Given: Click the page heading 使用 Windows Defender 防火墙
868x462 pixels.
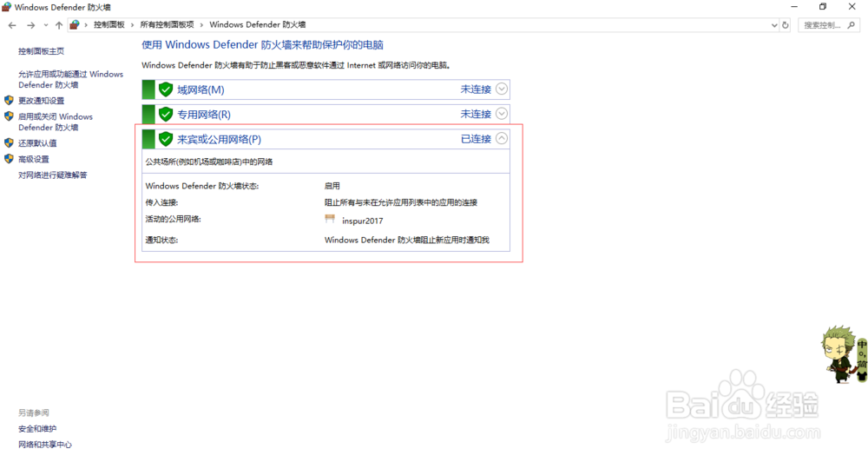Looking at the screenshot, I should (x=262, y=45).
